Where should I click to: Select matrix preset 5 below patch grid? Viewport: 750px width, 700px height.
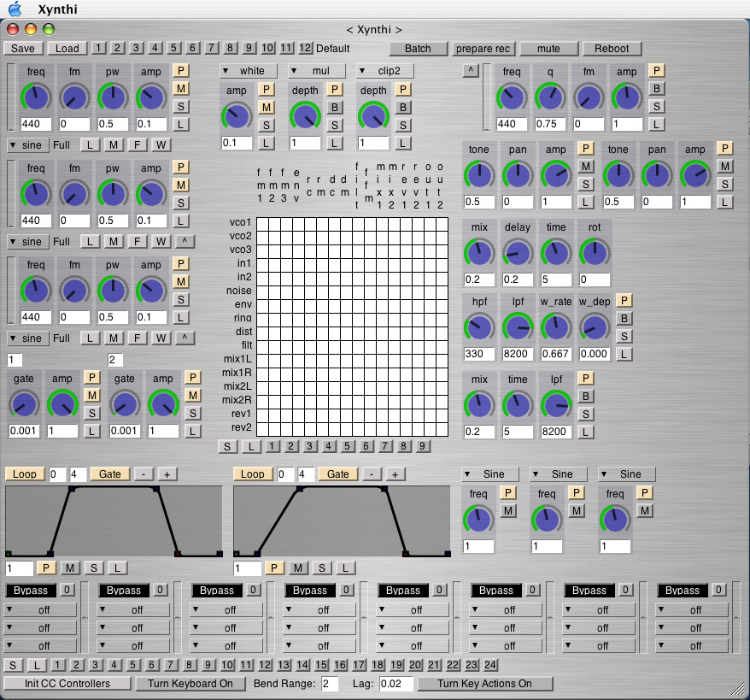[x=347, y=446]
